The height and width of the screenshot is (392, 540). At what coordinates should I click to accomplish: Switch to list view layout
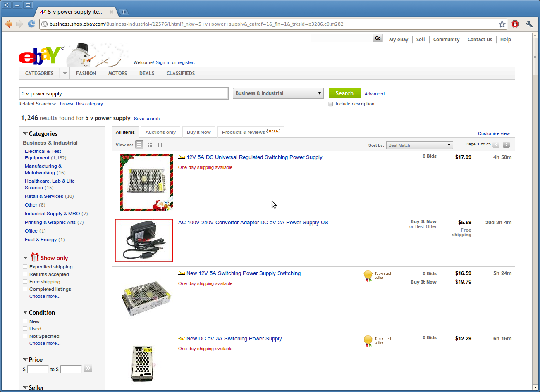coord(139,144)
